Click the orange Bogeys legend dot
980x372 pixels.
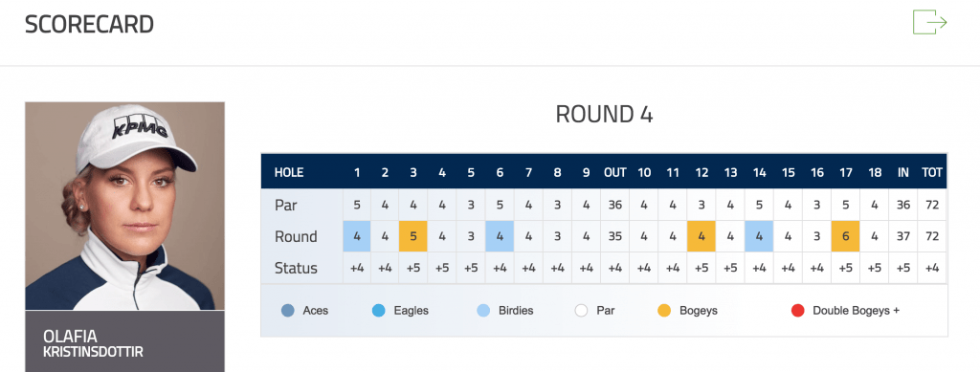pos(664,310)
